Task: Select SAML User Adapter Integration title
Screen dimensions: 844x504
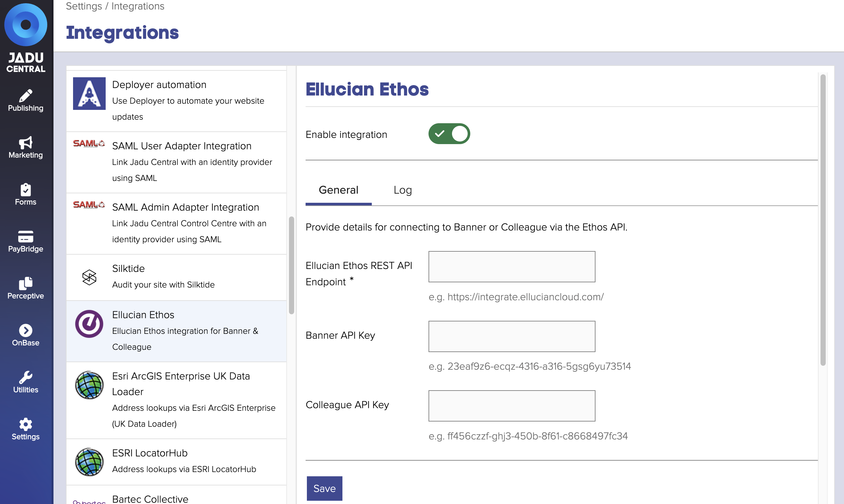Action: click(182, 146)
